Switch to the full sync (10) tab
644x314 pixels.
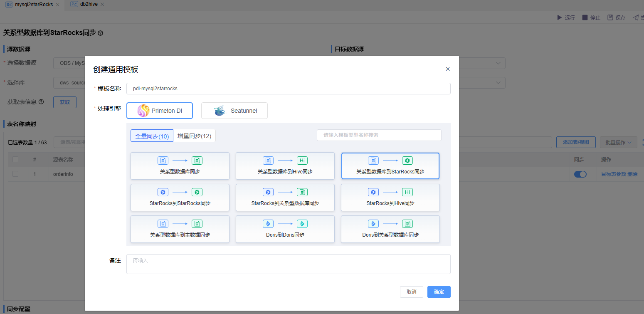pyautogui.click(x=152, y=136)
